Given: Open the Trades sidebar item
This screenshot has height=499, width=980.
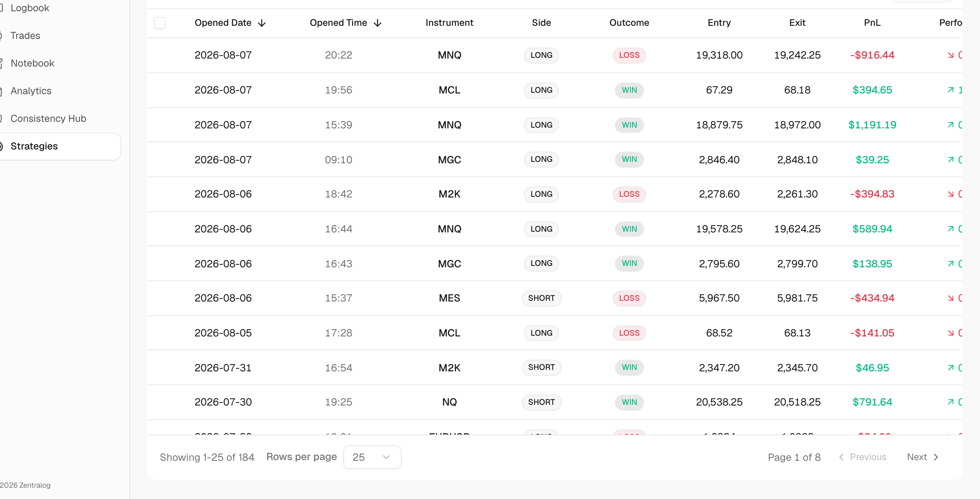Looking at the screenshot, I should [x=25, y=36].
